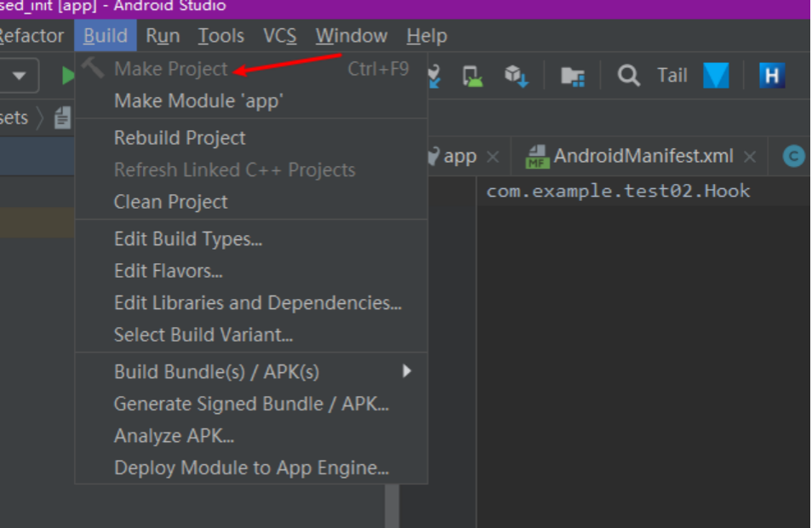Open Edit Flavors... entry
Image resolution: width=812 pixels, height=528 pixels.
pos(251,271)
